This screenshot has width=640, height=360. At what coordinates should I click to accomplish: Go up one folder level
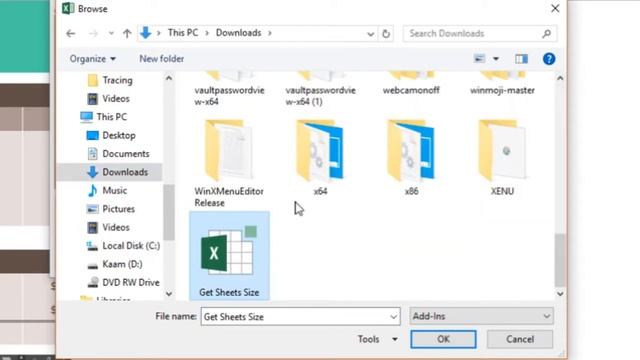coord(127,33)
